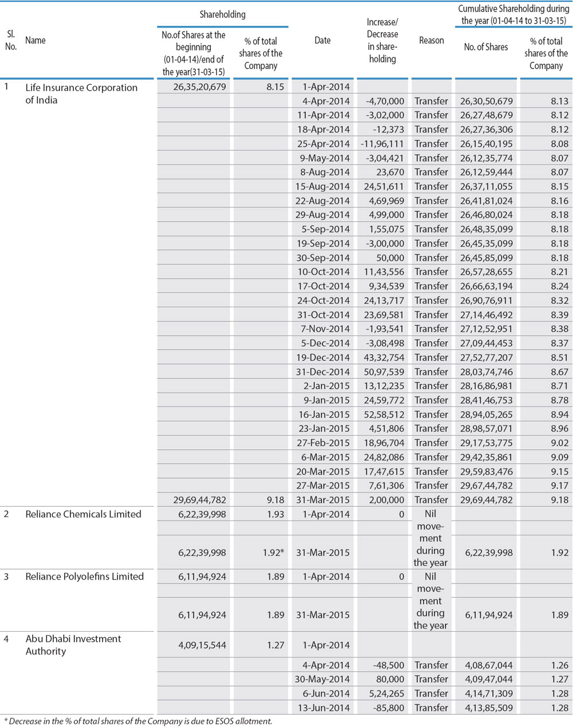Click the Abu Dhabi Investment Authority name
This screenshot has width=573, height=728.
pos(73,645)
